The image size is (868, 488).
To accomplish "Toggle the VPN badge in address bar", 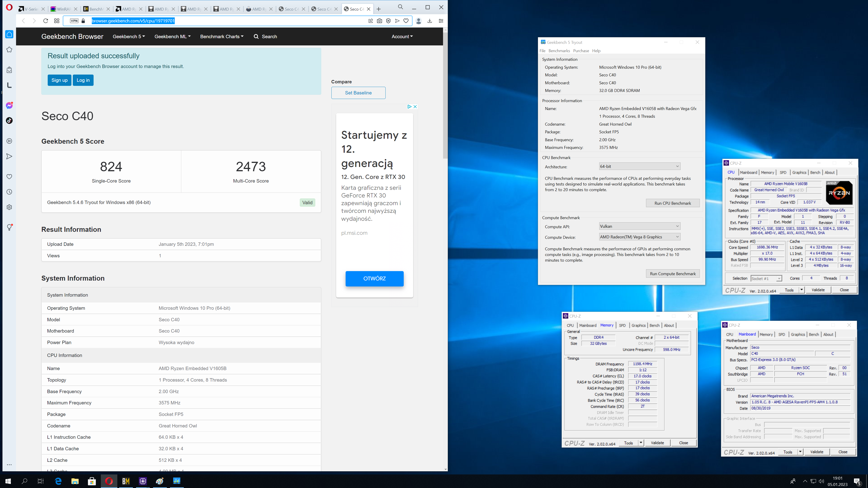I will click(x=74, y=21).
